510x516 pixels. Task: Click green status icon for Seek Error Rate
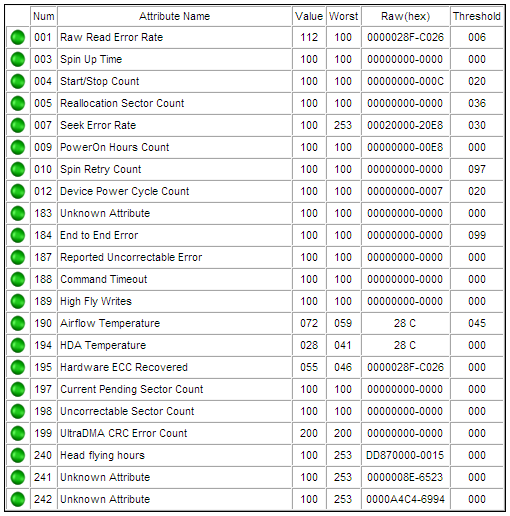[18, 125]
